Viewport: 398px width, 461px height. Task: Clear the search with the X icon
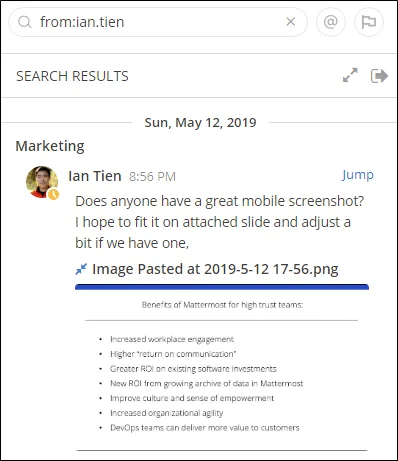pyautogui.click(x=291, y=22)
